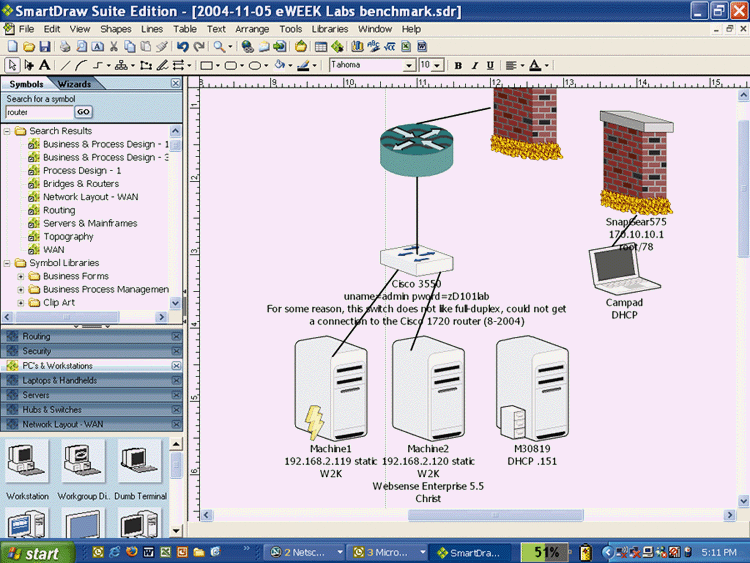Toggle Bold text formatting
The height and width of the screenshot is (563, 750).
[458, 65]
